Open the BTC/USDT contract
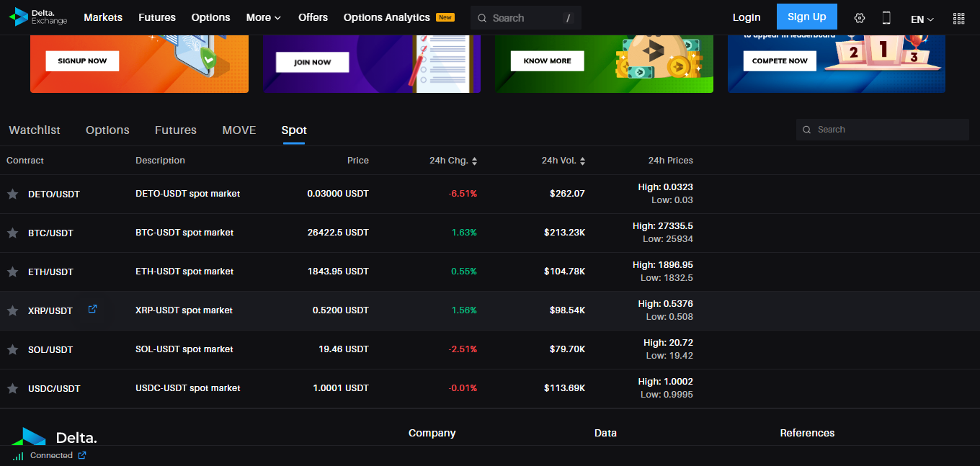Image resolution: width=980 pixels, height=466 pixels. (x=50, y=233)
